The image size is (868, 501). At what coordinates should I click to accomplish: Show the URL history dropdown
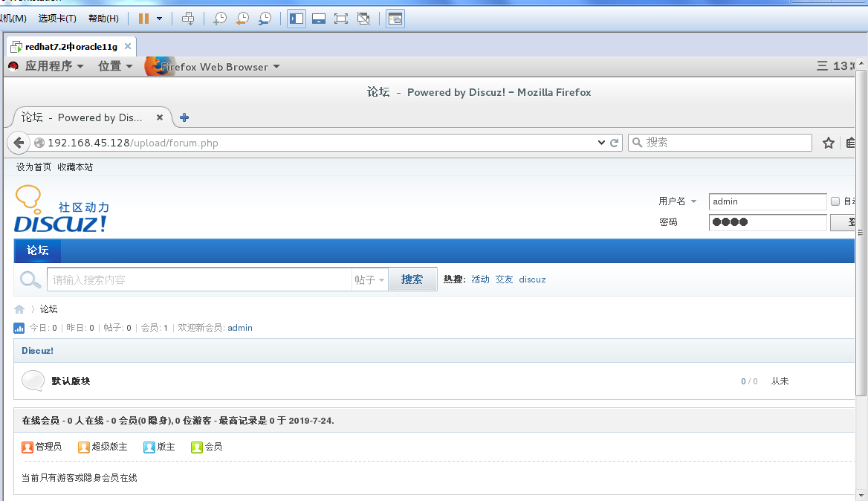(601, 143)
